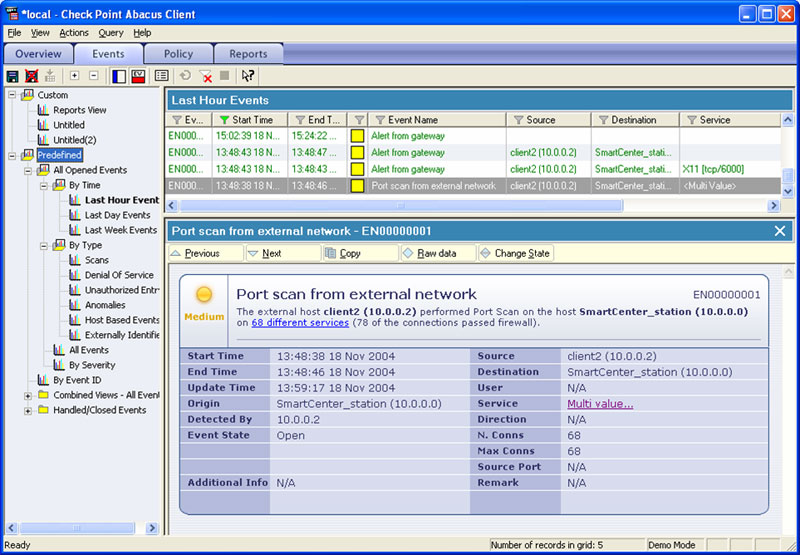Toggle the event details pane icon

click(138, 76)
